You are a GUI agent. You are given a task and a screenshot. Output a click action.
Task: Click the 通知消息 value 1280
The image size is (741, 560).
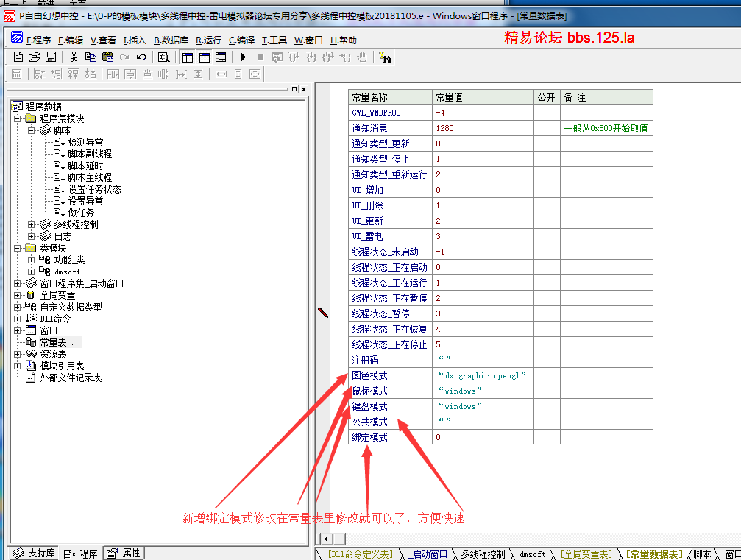[x=444, y=128]
